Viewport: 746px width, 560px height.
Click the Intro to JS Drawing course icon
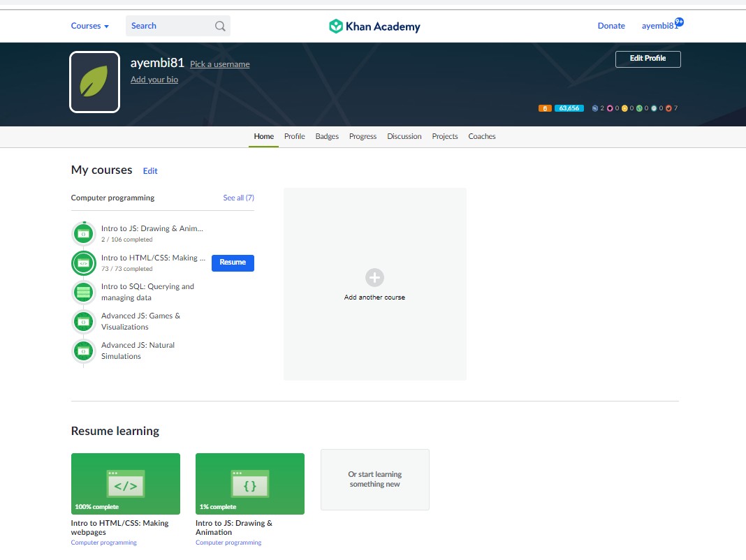(84, 234)
